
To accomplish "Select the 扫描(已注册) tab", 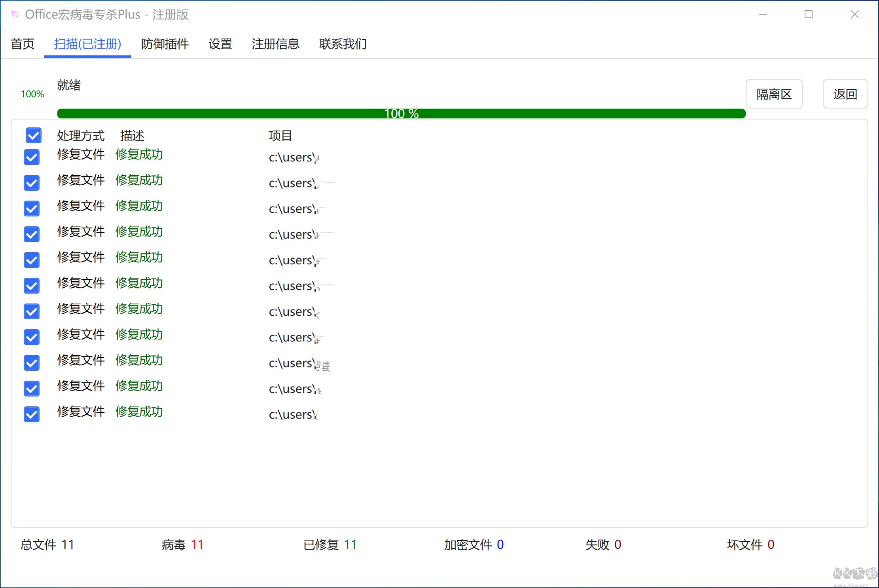I will coord(87,44).
